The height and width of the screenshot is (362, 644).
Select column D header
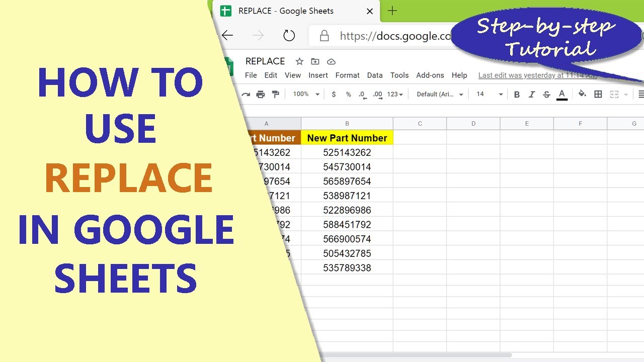point(473,124)
